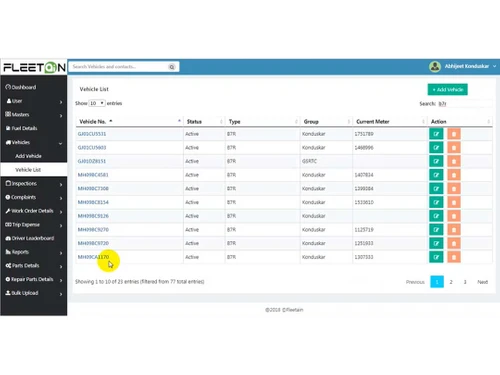500x375 pixels.
Task: Click trash icon for GJ01CU5603 row
Action: (x=454, y=148)
